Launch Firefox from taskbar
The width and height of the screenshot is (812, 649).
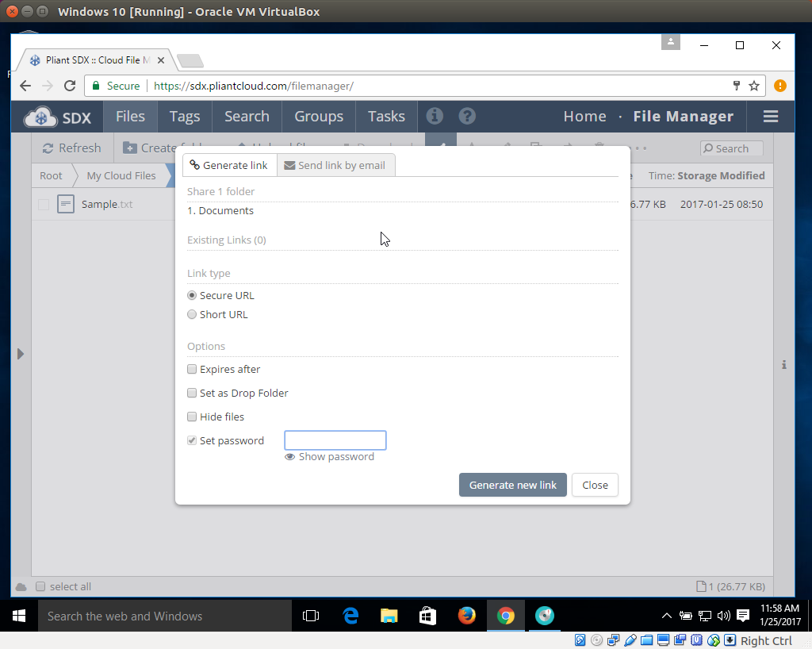(x=466, y=616)
